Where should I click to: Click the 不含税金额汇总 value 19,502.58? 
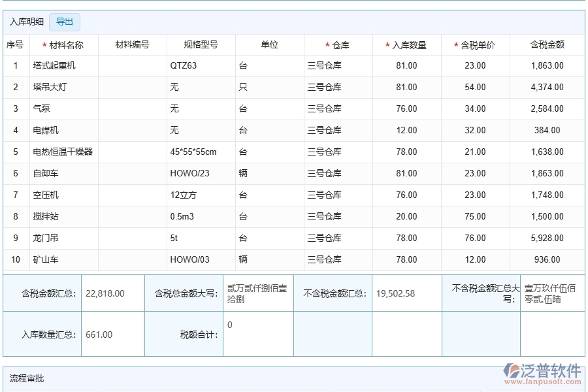click(394, 293)
